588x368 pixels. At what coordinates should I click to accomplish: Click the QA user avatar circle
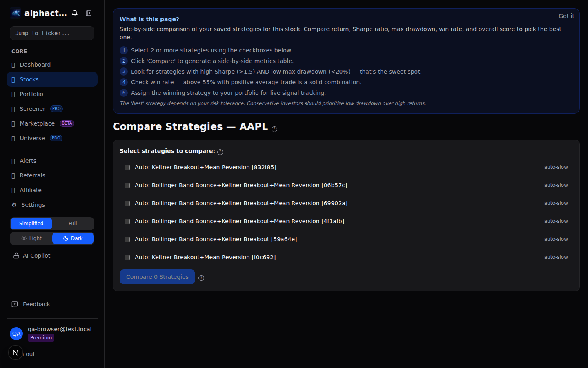pos(16,334)
